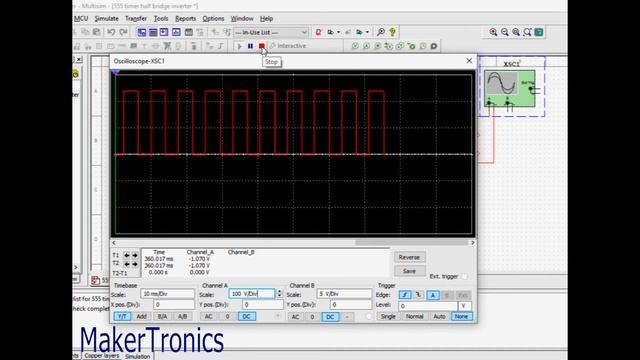Set trigger mode to Auto
The height and width of the screenshot is (360, 640).
click(439, 316)
